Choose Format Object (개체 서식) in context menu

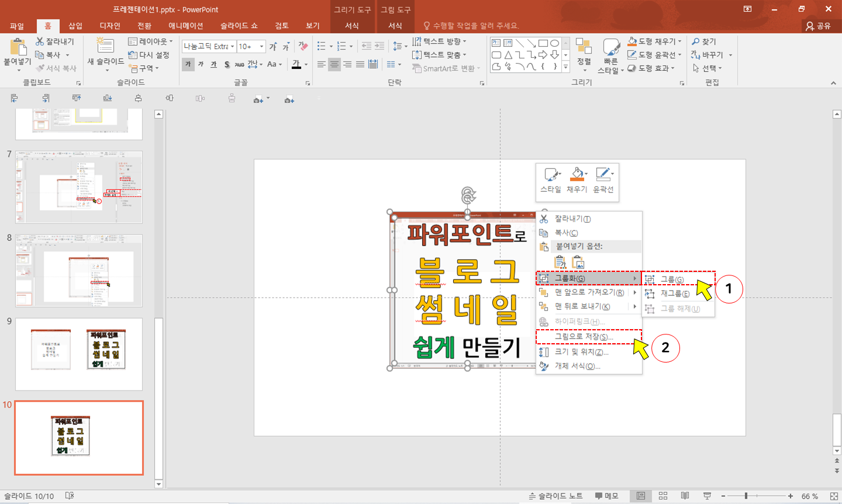click(589, 366)
